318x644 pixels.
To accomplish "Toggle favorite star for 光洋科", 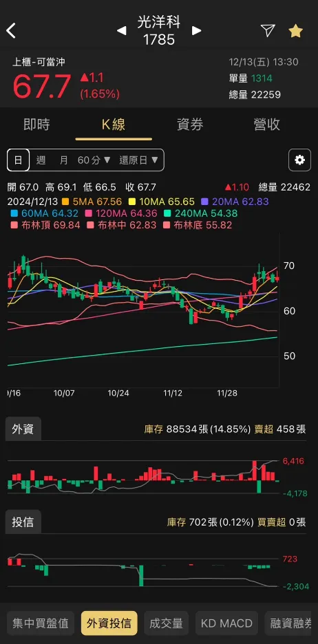I will 296,31.
